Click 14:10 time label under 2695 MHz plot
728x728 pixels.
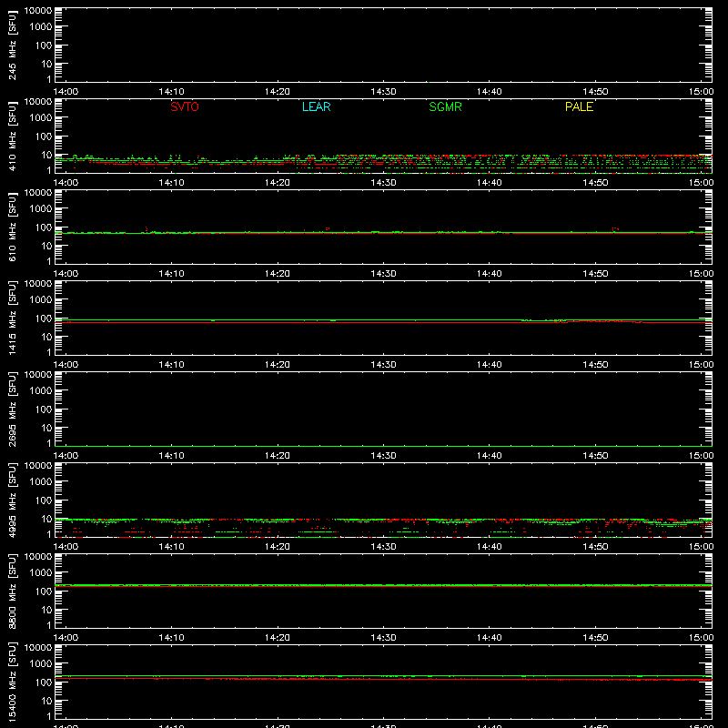tap(171, 456)
